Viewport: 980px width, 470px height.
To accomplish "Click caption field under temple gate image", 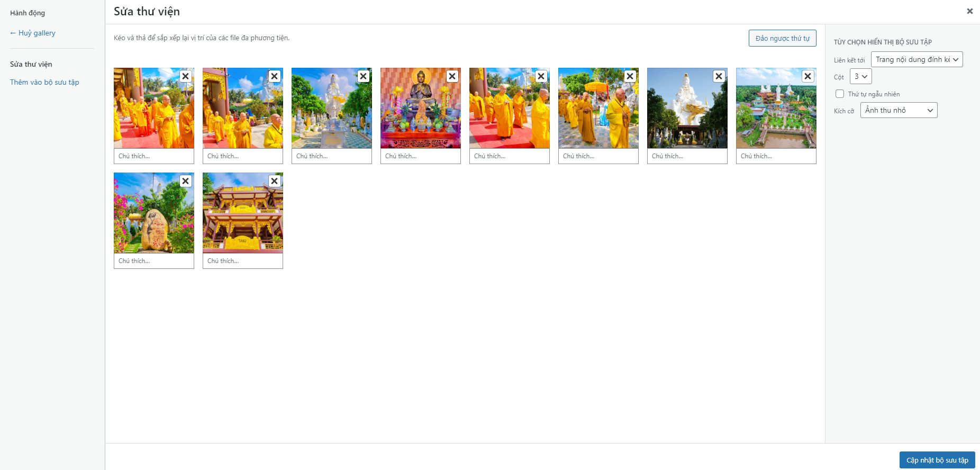I will click(243, 261).
